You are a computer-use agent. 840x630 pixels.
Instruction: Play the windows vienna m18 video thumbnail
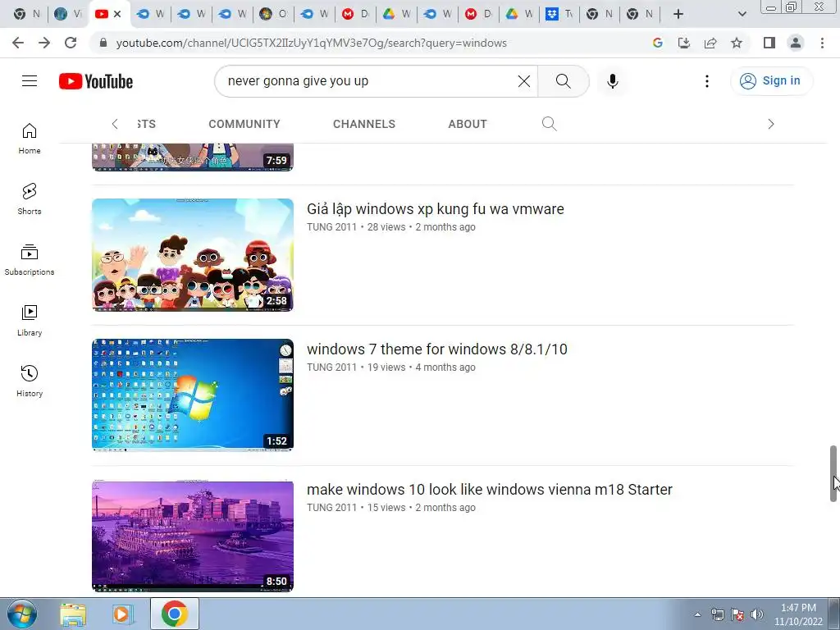pyautogui.click(x=193, y=536)
